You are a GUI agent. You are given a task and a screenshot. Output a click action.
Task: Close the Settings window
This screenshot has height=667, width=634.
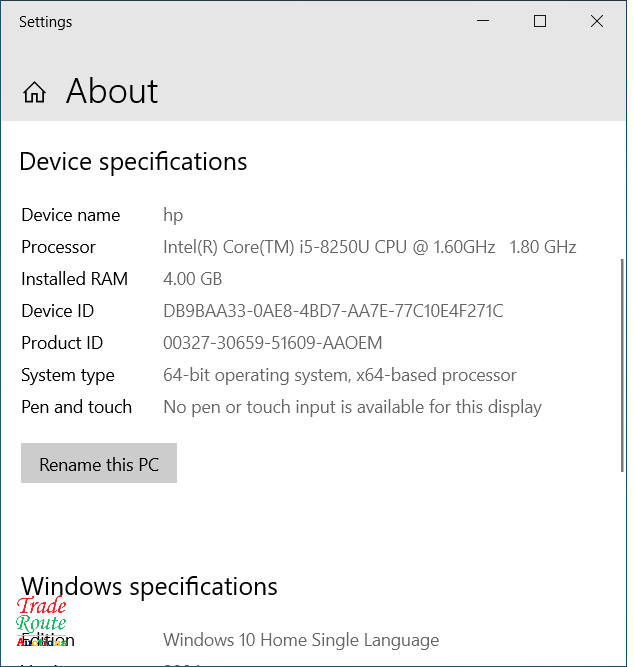pyautogui.click(x=597, y=21)
